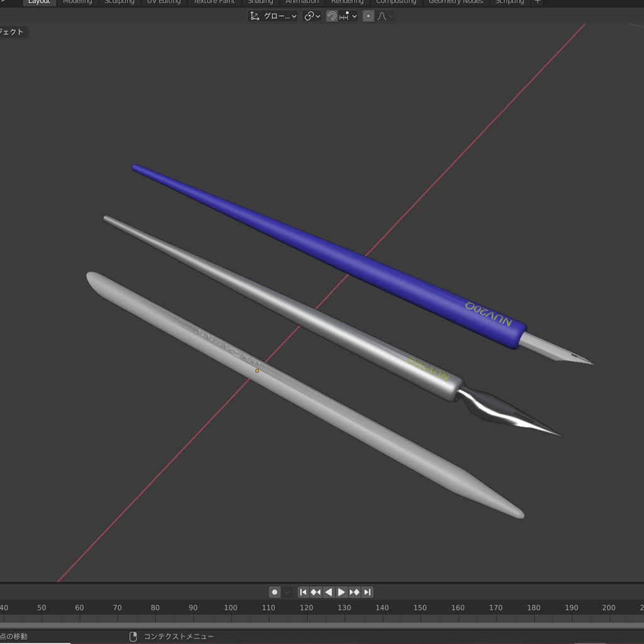Switch to the UV Editing workspace tab
Image resolution: width=644 pixels, height=644 pixels.
click(164, 2)
